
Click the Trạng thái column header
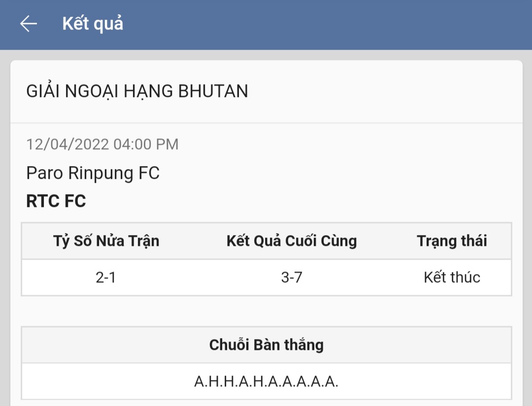click(452, 241)
